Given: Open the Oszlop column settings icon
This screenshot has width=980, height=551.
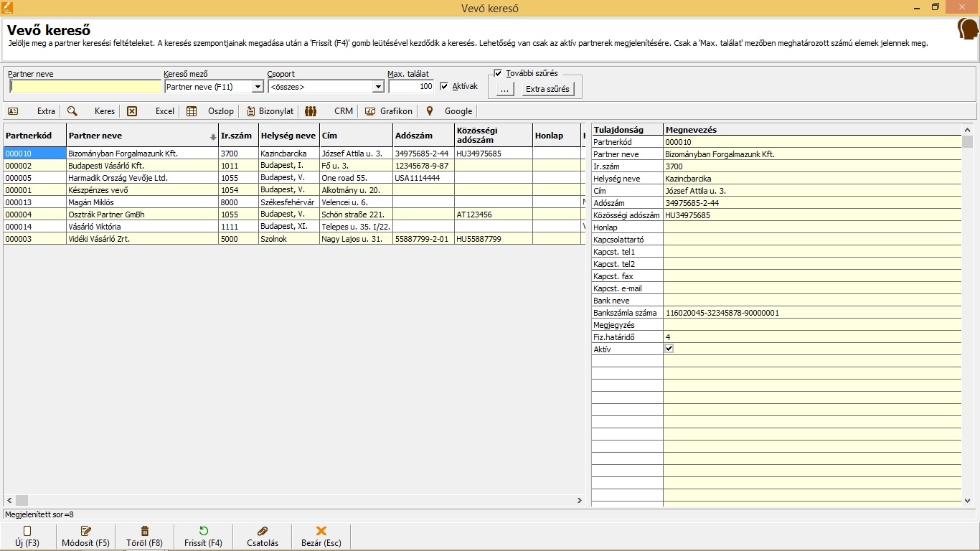Looking at the screenshot, I should pos(192,111).
